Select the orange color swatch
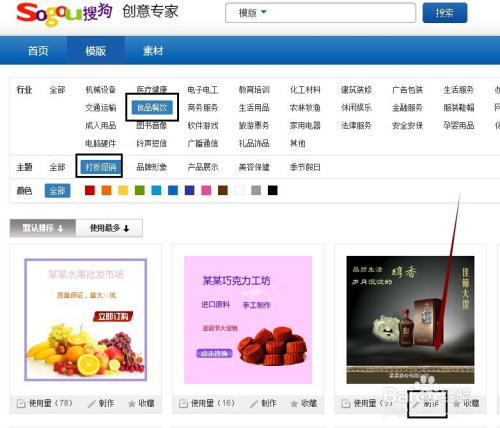 [106, 190]
